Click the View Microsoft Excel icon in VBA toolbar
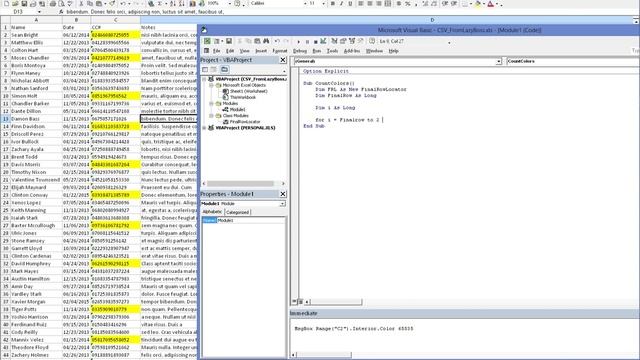This screenshot has height=360, width=640. pyautogui.click(x=207, y=41)
